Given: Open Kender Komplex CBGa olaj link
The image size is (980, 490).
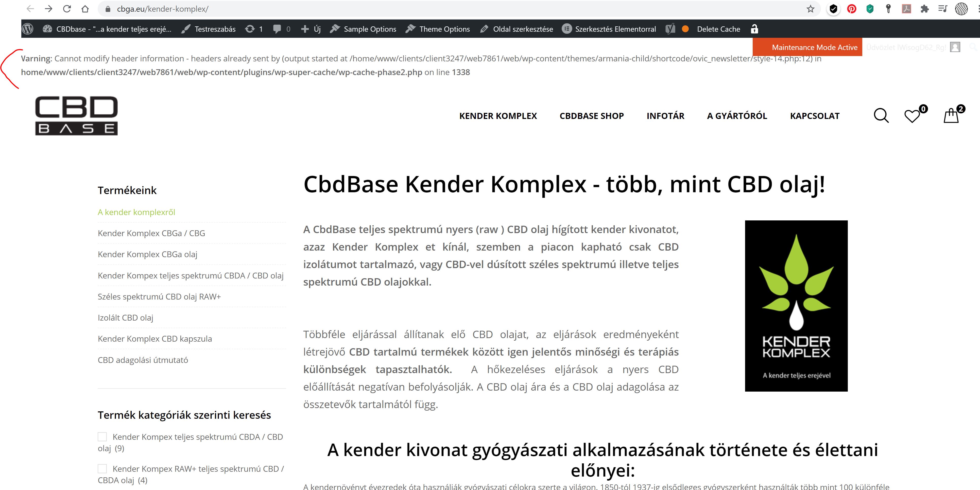Looking at the screenshot, I should (x=147, y=254).
